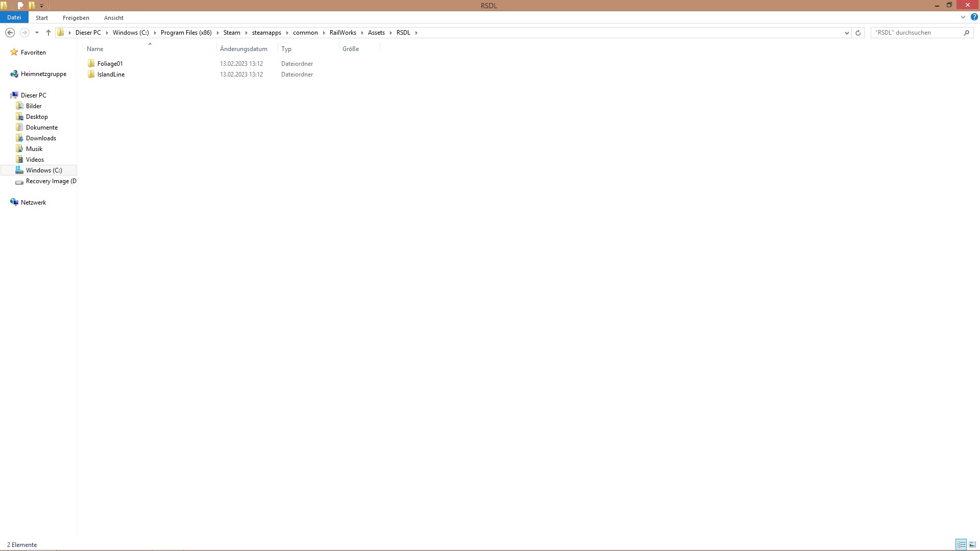Open Downloads in the navigation pane
Screen dimensions: 980x551
pyautogui.click(x=41, y=138)
